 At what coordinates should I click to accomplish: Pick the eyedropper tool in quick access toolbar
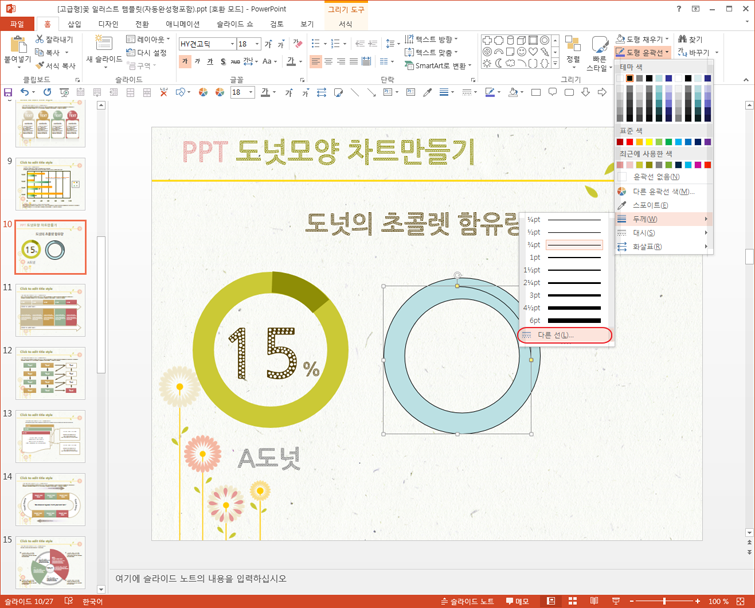(427, 92)
